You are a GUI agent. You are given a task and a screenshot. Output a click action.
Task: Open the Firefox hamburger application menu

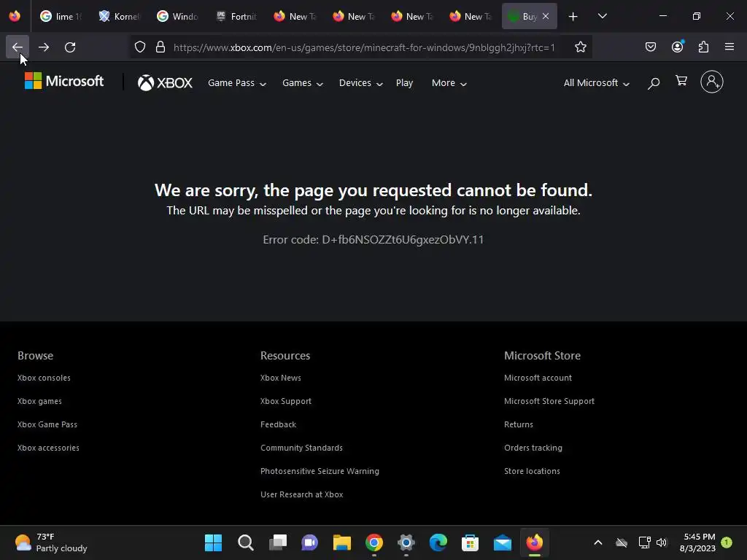coord(729,47)
